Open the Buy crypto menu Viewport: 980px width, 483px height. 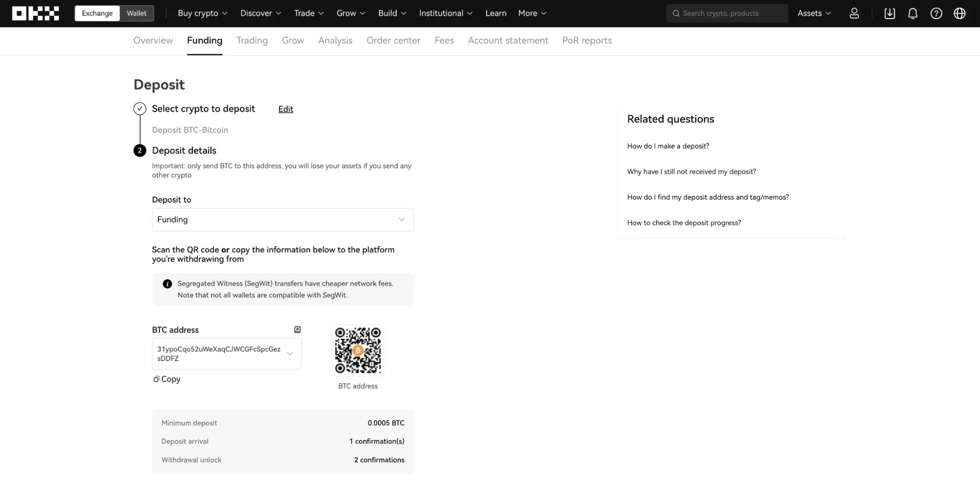point(202,13)
